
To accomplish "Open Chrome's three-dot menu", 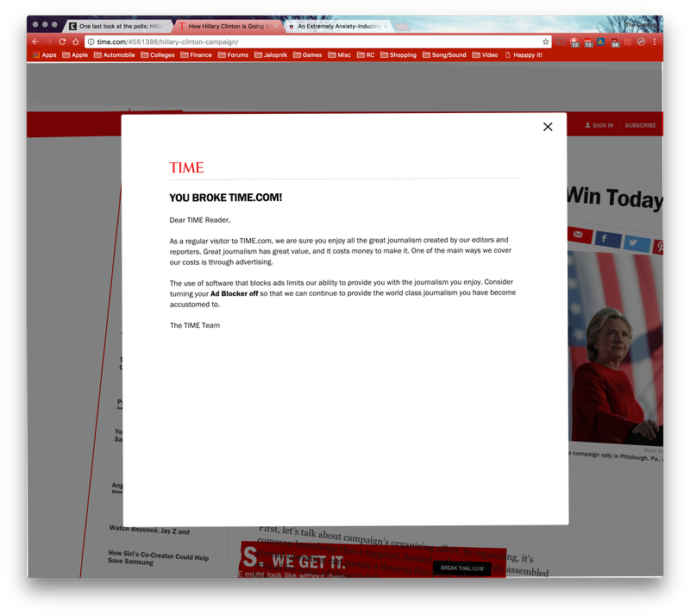I will coord(655,41).
